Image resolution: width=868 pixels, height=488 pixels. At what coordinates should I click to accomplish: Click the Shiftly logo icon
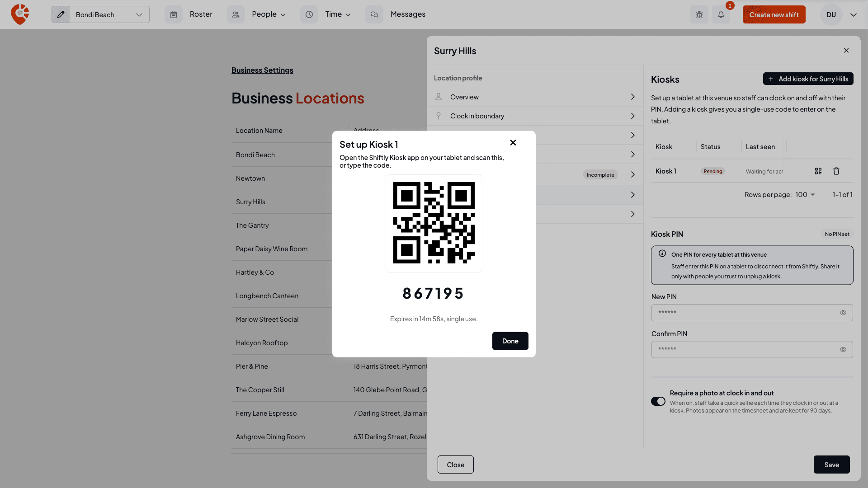(x=20, y=14)
